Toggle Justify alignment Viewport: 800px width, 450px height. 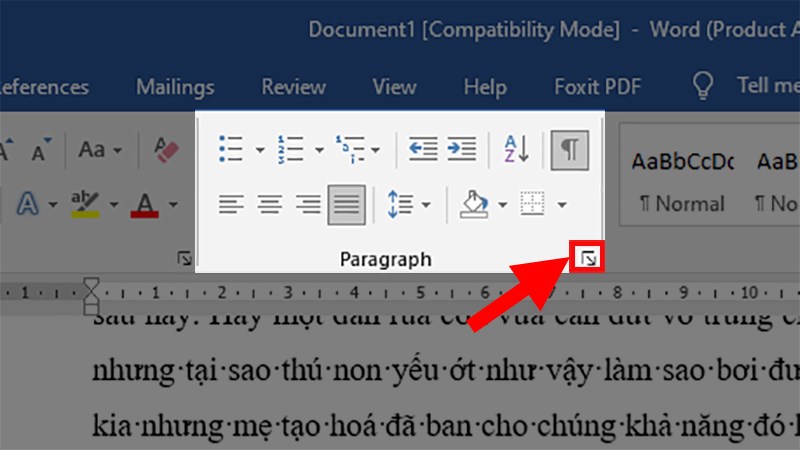[x=346, y=205]
